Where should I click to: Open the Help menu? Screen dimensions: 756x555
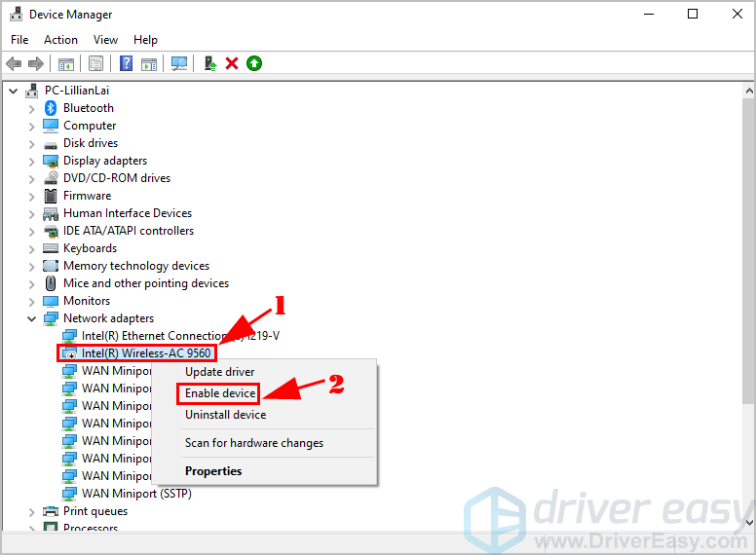pos(145,40)
